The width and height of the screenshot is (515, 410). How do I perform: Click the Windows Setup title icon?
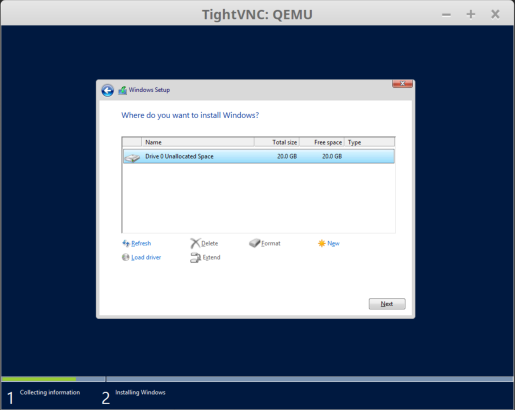122,90
